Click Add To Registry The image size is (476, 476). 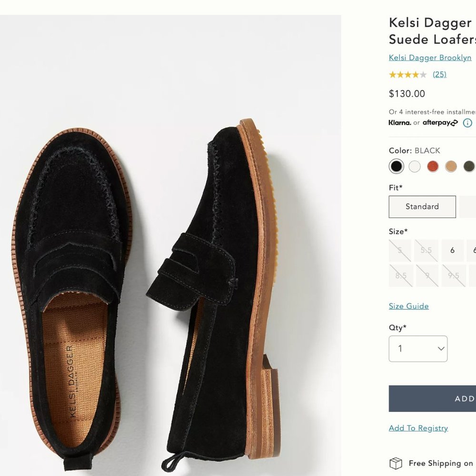(418, 427)
